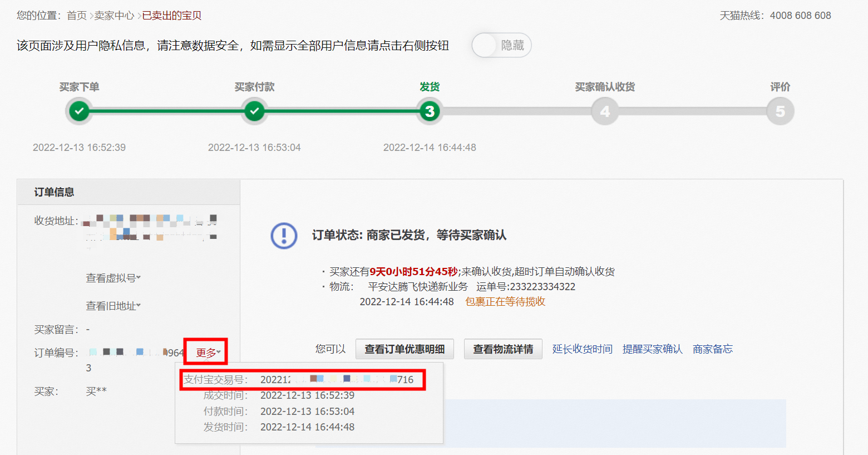868x455 pixels.
Task: Open 卖家中心 breadcrumb link
Action: click(x=114, y=16)
